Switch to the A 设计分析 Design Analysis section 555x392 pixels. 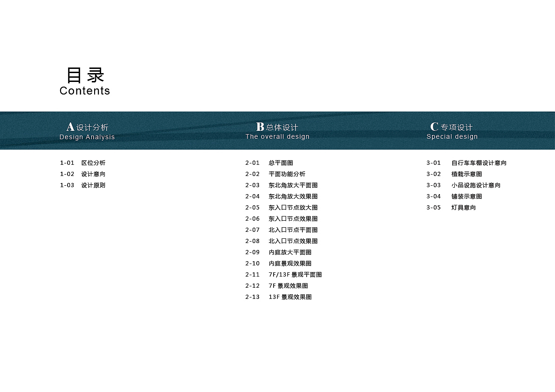(87, 131)
